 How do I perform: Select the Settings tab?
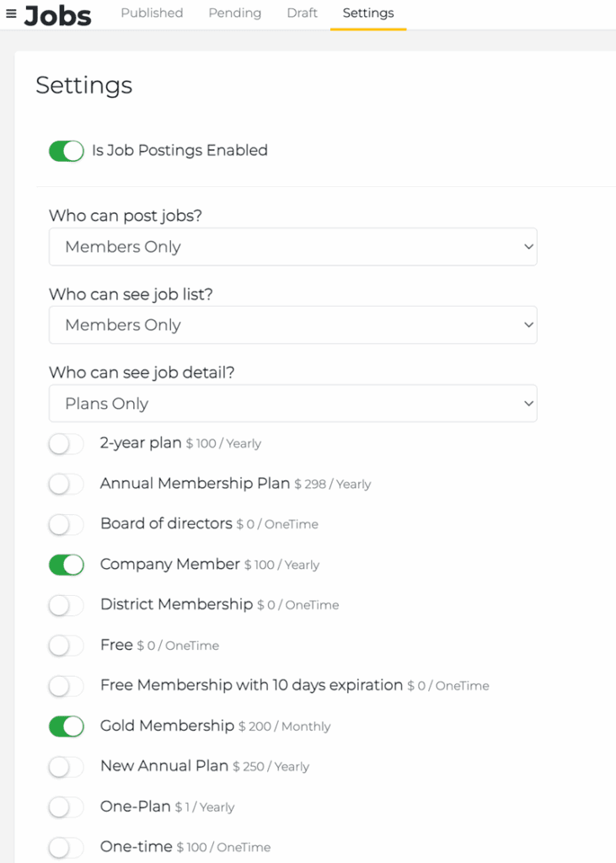pos(368,13)
